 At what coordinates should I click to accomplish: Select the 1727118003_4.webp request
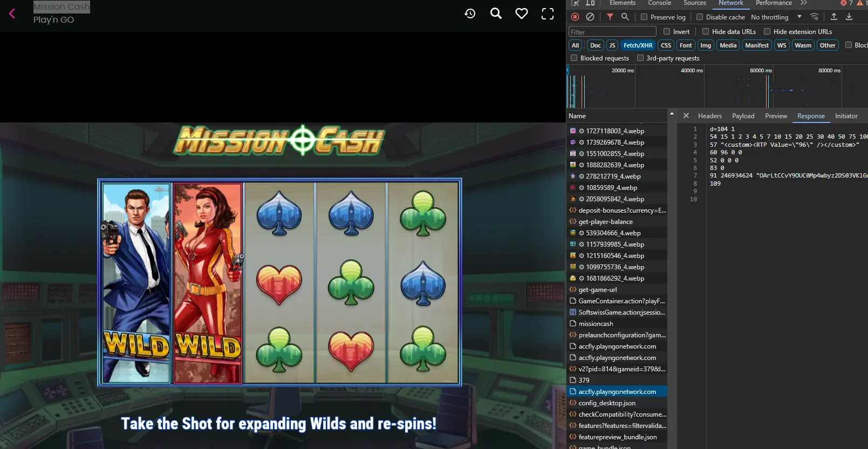tap(618, 131)
